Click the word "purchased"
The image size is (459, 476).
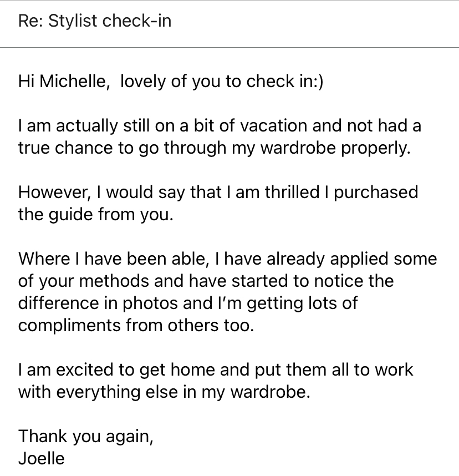[376, 193]
